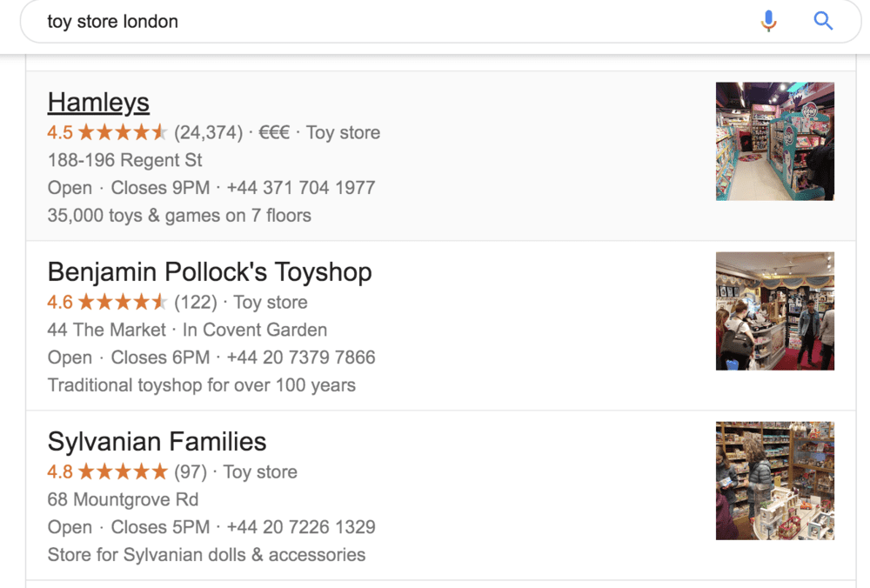
Task: Click the phone number +44 20 7226 1329
Action: 301,527
